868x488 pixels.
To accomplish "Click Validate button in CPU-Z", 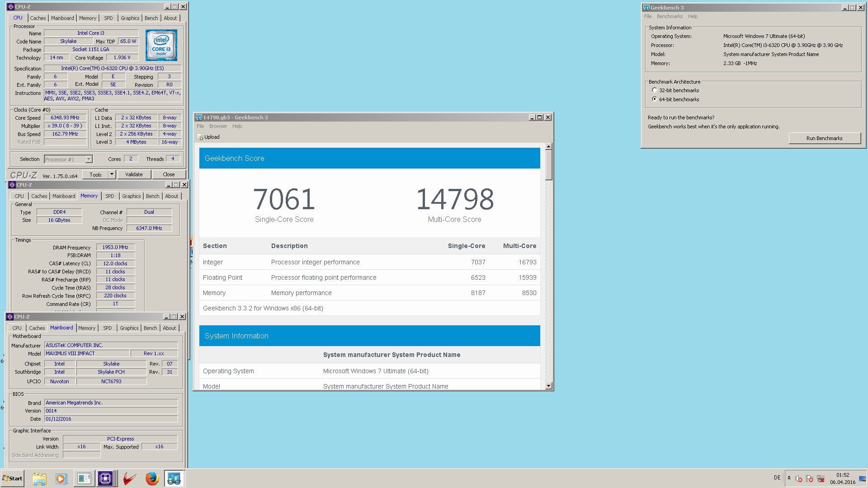I will (134, 174).
